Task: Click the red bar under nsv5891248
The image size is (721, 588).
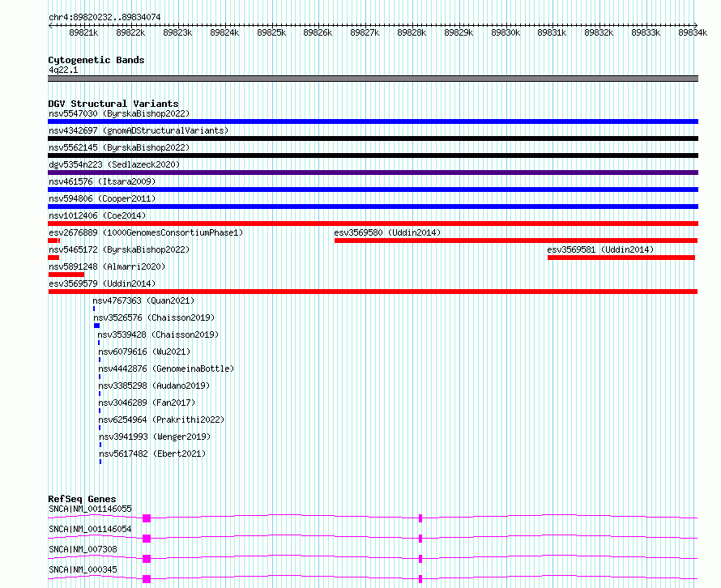Action: [66, 275]
